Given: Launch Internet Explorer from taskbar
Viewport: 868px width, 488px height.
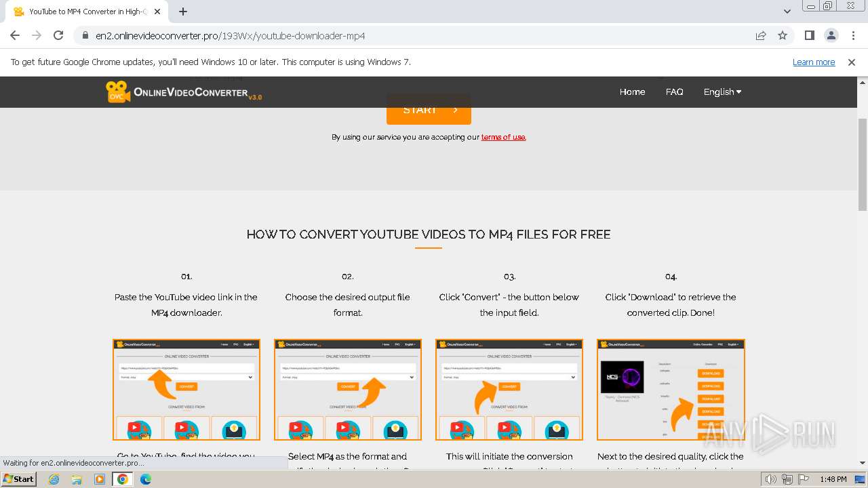Looking at the screenshot, I should pos(54,479).
